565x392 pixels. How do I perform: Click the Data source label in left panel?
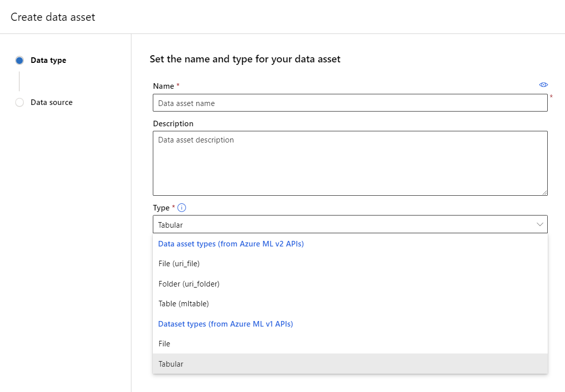point(52,102)
